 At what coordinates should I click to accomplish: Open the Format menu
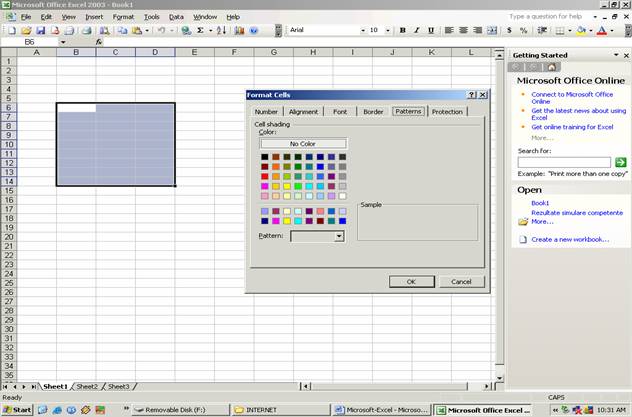pos(123,17)
